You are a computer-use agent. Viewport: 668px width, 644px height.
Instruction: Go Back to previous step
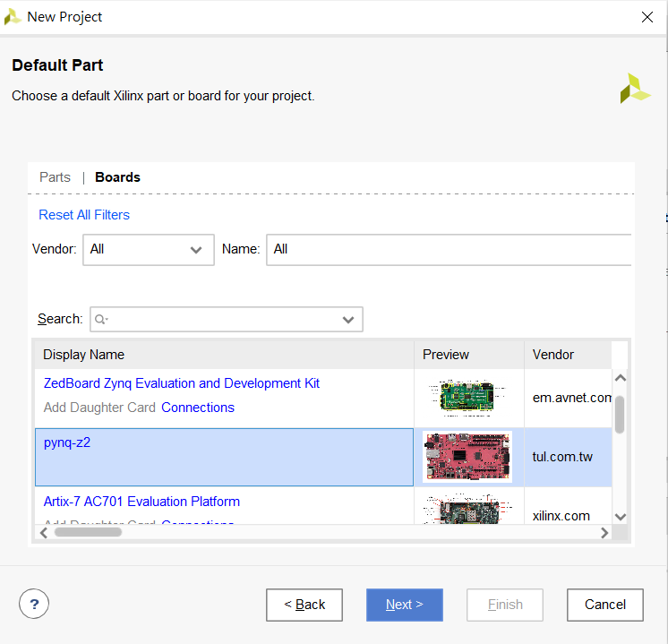pyautogui.click(x=304, y=605)
